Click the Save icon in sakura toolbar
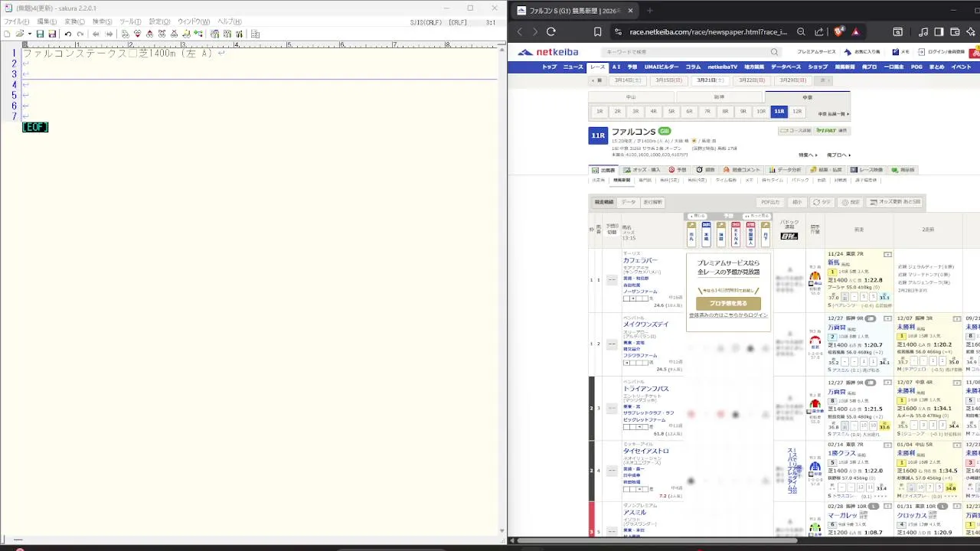Image resolution: width=980 pixels, height=551 pixels. (41, 34)
